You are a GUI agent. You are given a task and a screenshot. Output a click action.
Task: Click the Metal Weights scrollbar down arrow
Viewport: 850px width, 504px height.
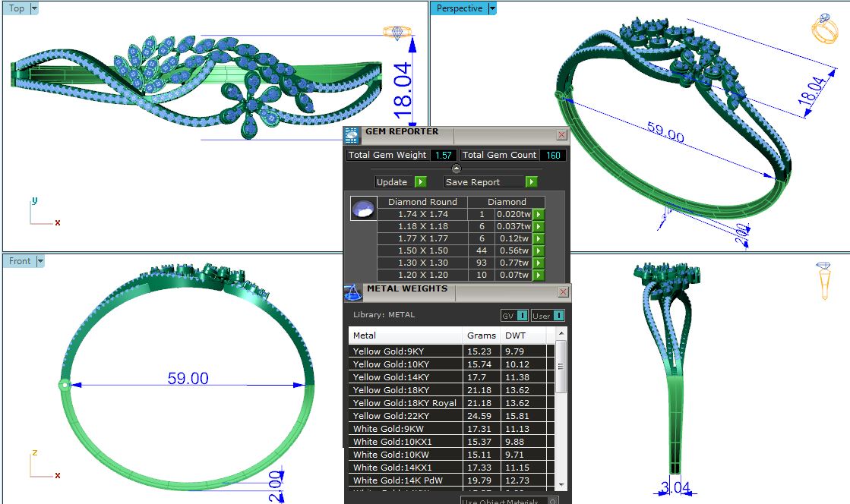point(561,484)
